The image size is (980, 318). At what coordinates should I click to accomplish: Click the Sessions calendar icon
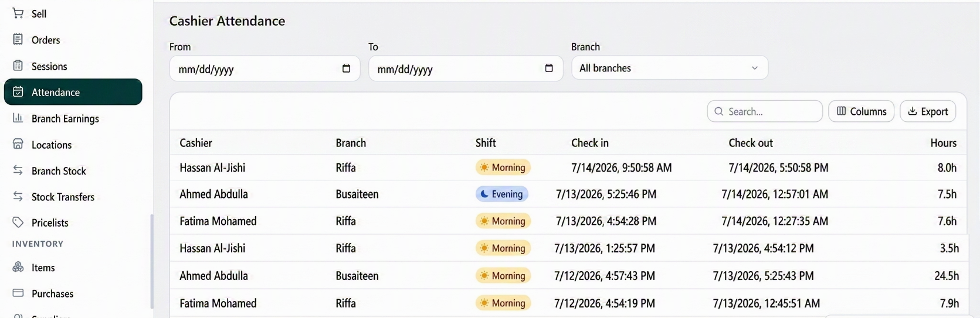tap(18, 66)
